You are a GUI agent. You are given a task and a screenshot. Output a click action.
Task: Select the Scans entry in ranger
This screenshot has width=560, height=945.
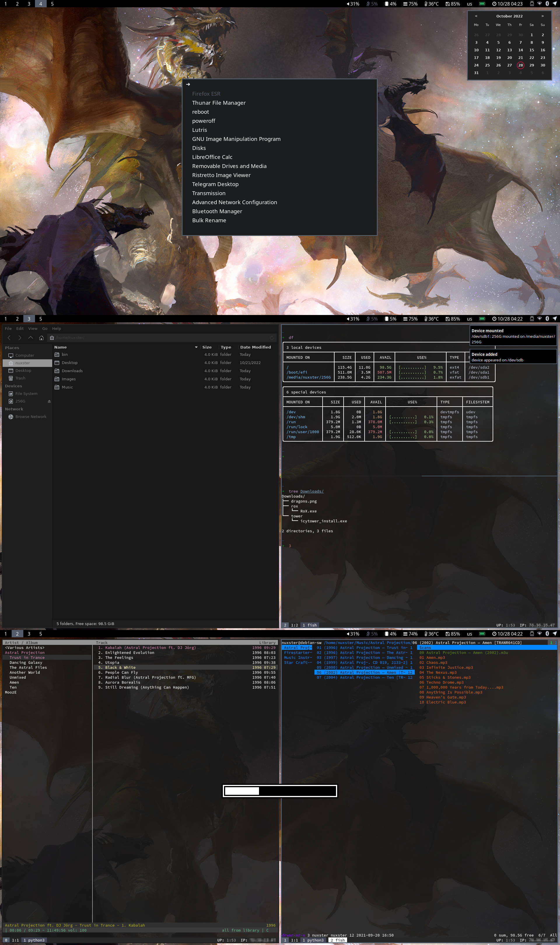(487, 648)
